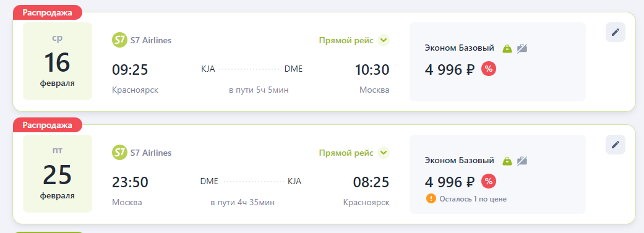Select the Эконом Базовый fare for 16 февраля

(x=497, y=62)
